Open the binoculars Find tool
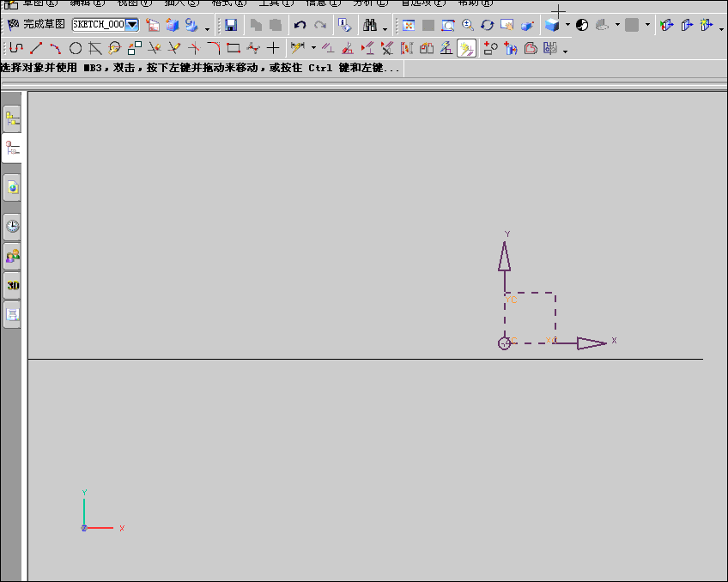Viewport: 728px width, 582px height. (369, 25)
